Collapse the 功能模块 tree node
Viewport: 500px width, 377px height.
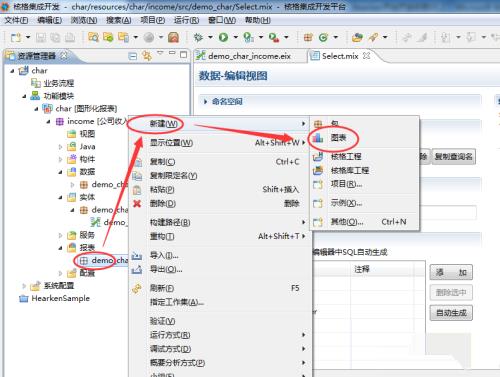pyautogui.click(x=24, y=96)
